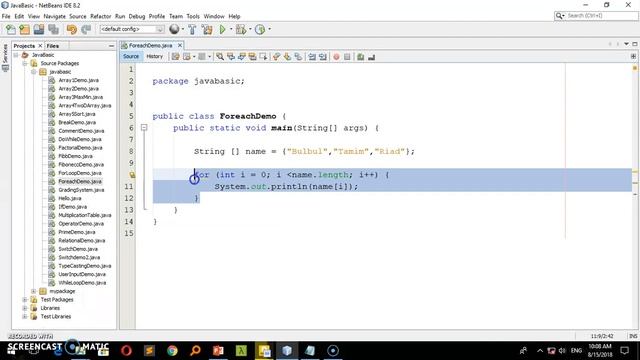Click Find Previous Occurrence icon
The image size is (640, 360).
231,57
